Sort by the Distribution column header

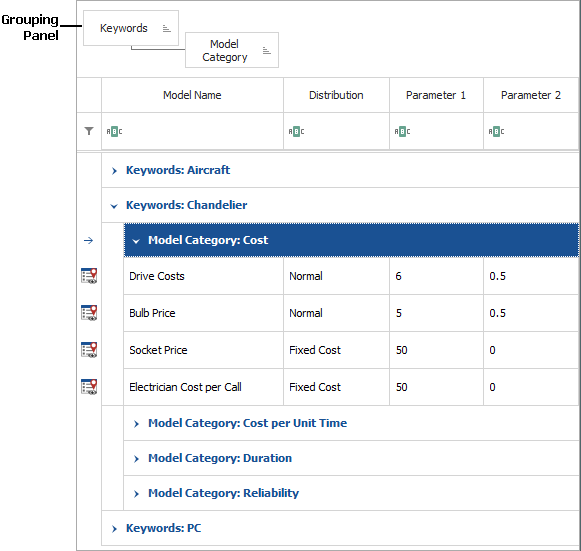336,95
